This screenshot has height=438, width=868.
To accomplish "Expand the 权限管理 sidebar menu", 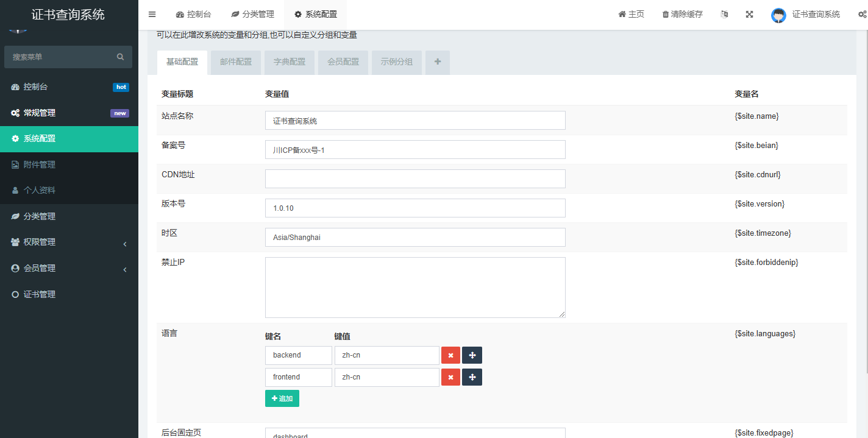I will 43,242.
